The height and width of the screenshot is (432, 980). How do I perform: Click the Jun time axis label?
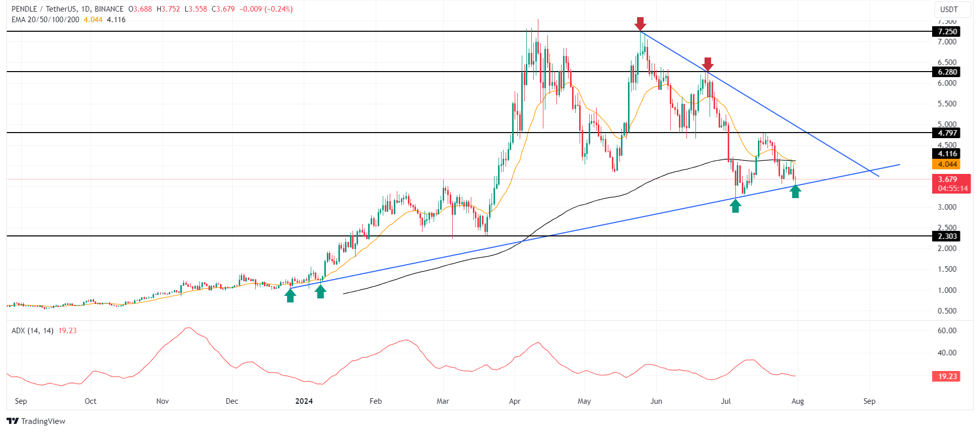(657, 401)
